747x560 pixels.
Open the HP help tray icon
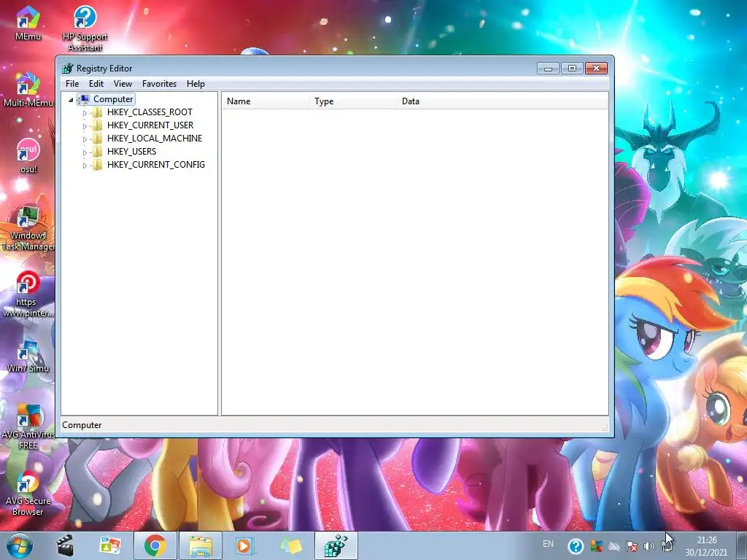coord(576,546)
